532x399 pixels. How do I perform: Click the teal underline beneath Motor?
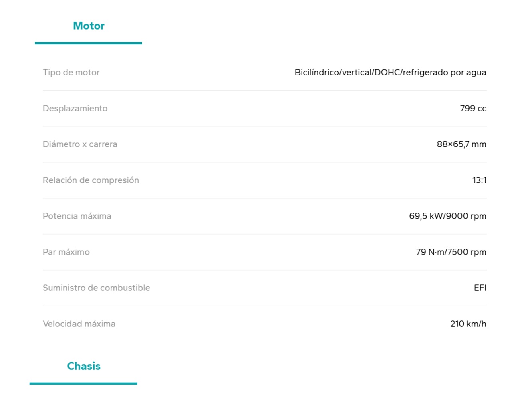click(88, 43)
